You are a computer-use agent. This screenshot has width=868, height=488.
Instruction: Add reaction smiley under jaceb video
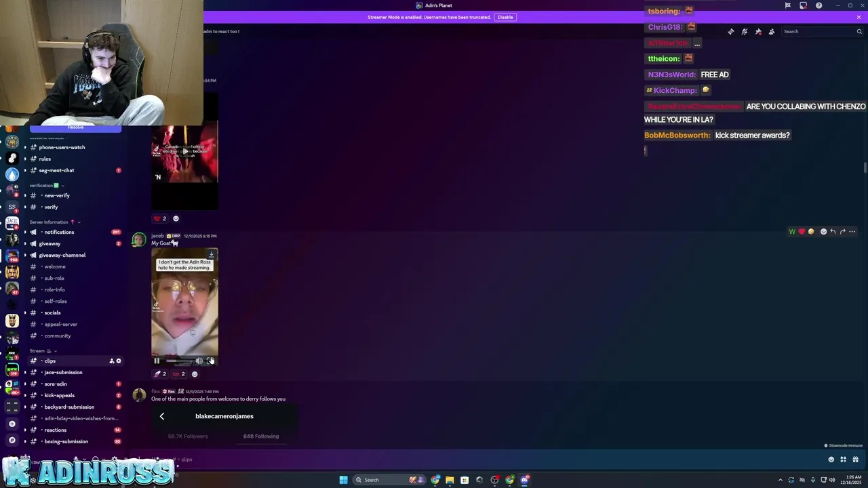pos(195,374)
